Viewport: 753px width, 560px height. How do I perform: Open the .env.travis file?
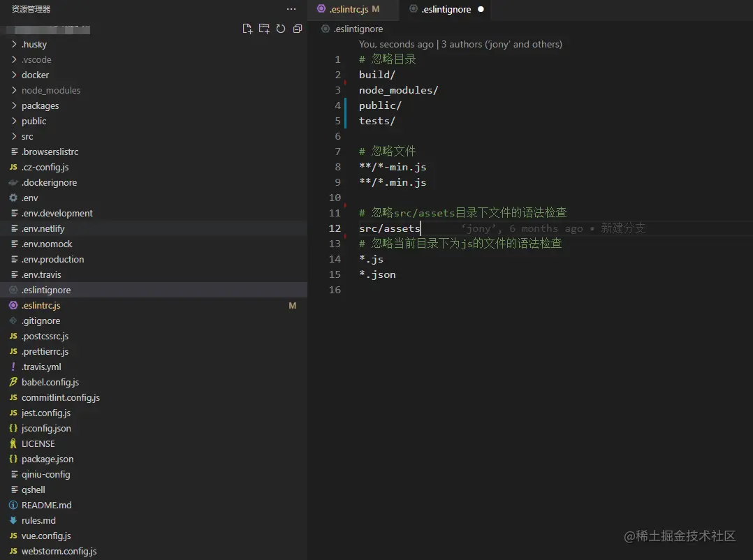[x=154, y=274]
